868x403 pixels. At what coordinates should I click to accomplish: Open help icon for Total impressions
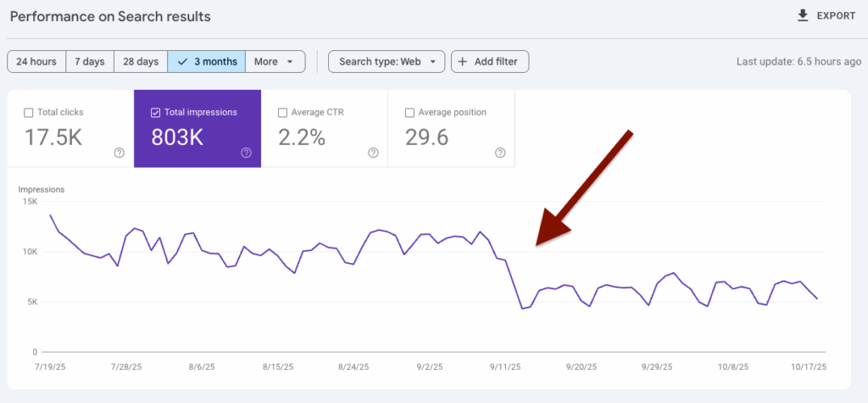pyautogui.click(x=246, y=153)
